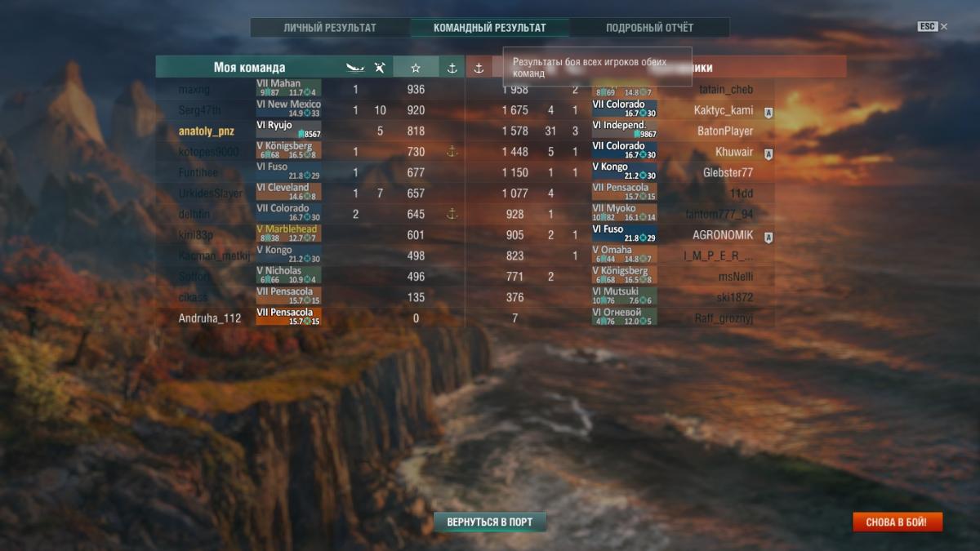Click my team's anchor column header icon
The image size is (980, 551).
pos(452,68)
